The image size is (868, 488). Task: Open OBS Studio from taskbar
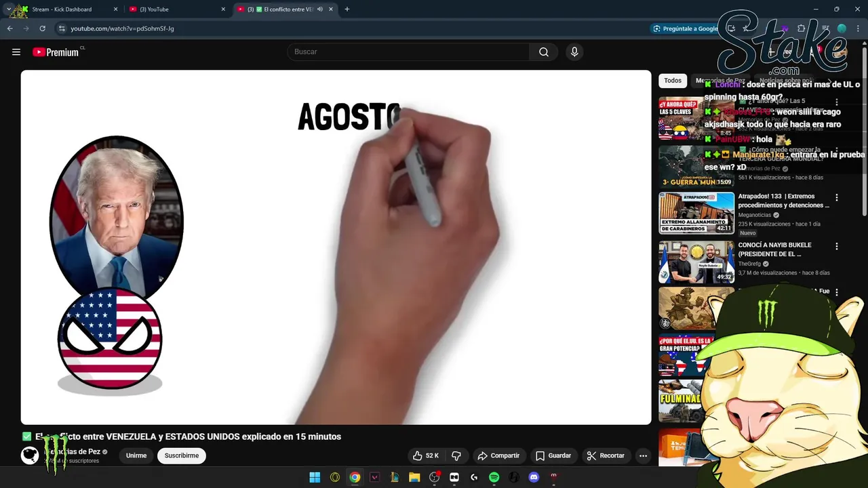(x=435, y=477)
